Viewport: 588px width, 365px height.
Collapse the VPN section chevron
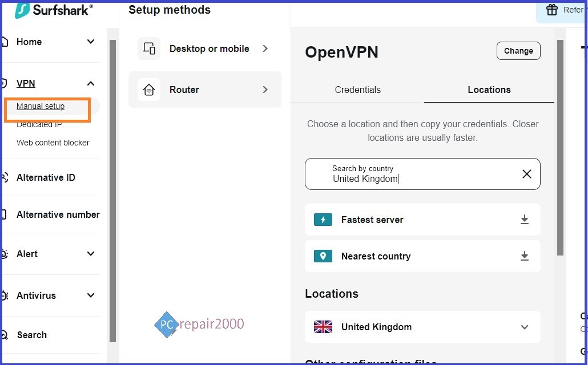91,83
